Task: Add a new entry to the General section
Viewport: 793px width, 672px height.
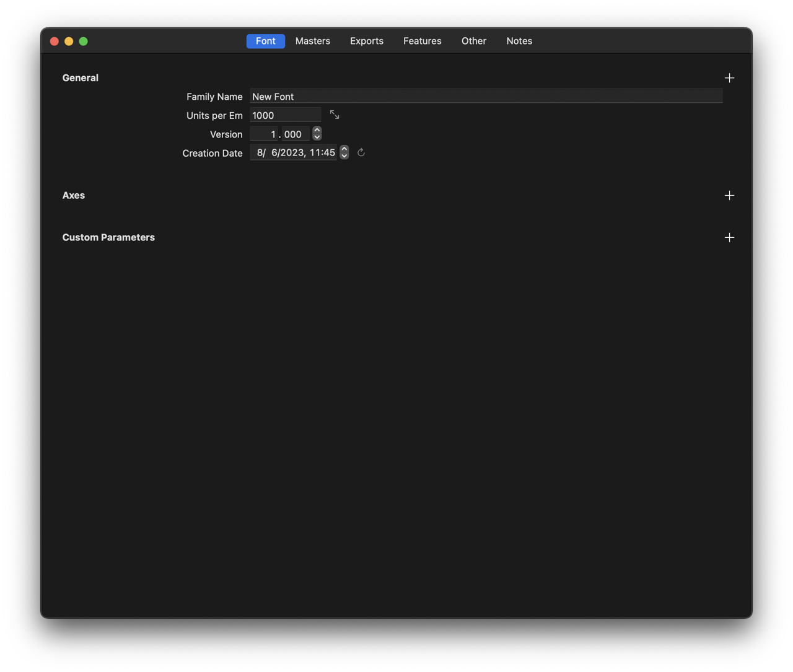Action: pos(729,78)
